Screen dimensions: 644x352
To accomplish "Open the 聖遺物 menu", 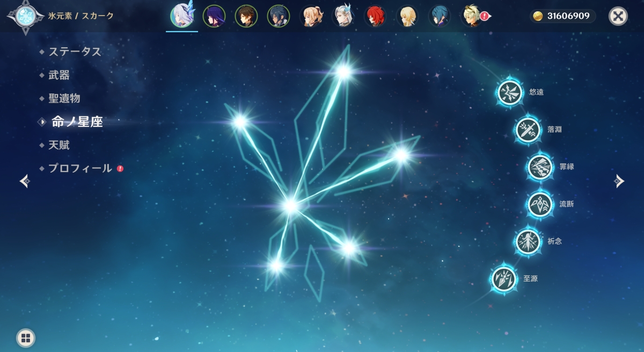I will [x=64, y=98].
